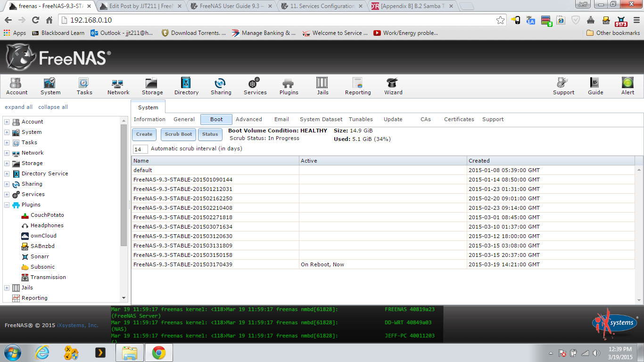Image resolution: width=644 pixels, height=362 pixels.
Task: Click the Scrub Boot button
Action: pos(178,134)
